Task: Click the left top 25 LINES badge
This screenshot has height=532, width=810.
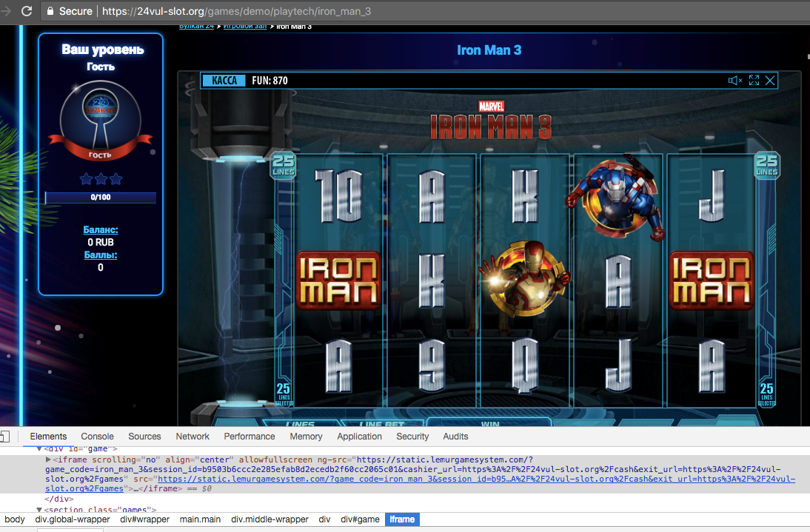Action: (x=283, y=166)
